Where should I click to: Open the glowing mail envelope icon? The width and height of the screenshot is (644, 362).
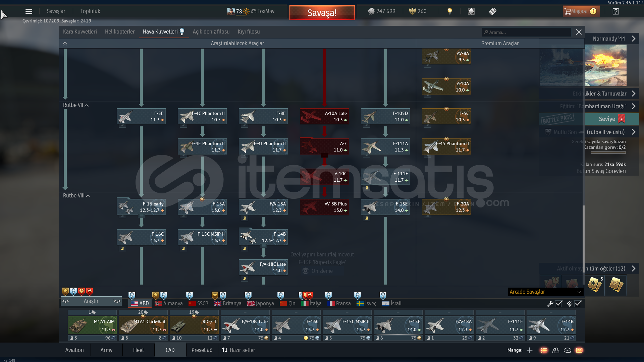tap(579, 350)
